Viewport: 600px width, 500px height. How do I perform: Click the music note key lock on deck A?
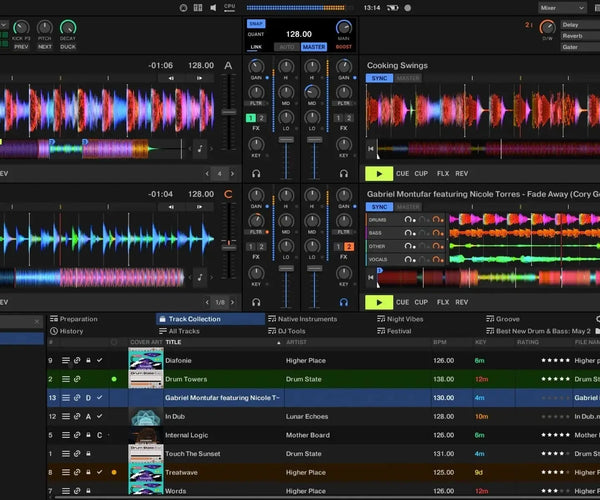point(200,148)
